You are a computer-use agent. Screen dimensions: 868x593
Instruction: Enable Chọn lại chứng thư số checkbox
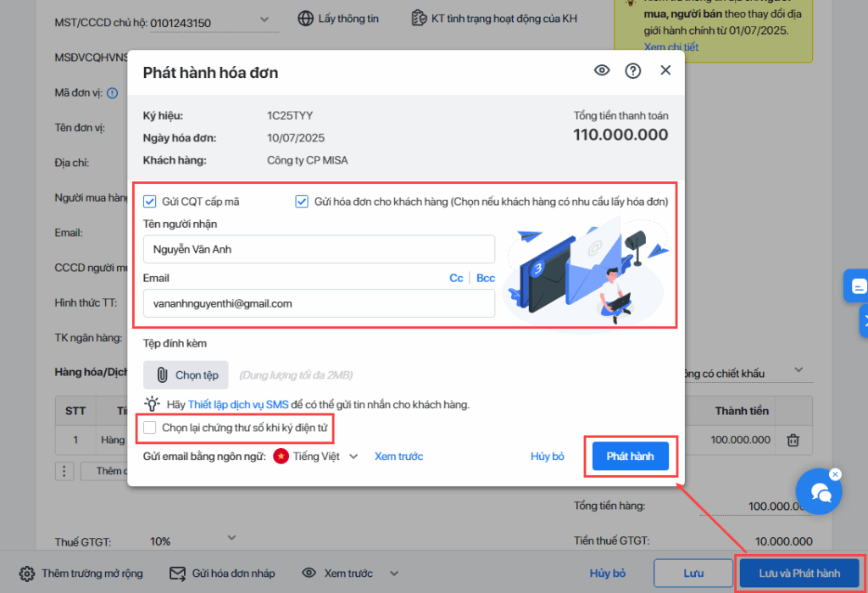(149, 428)
